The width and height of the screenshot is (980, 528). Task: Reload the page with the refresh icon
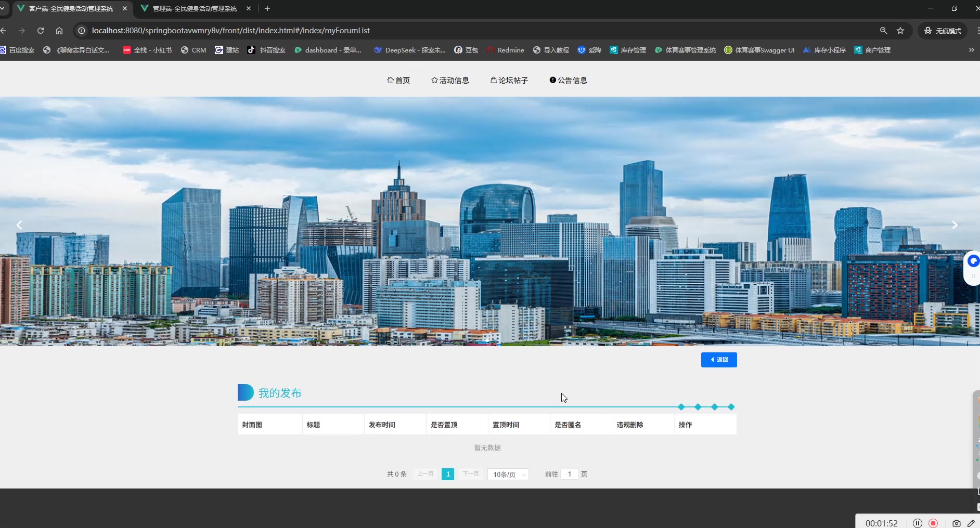coord(41,31)
